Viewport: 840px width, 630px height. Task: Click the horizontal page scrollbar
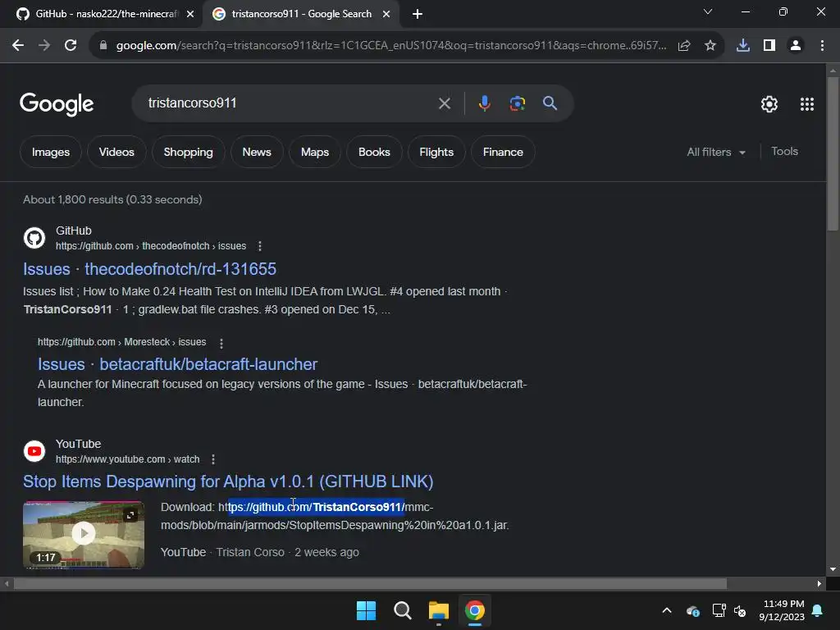click(x=370, y=583)
